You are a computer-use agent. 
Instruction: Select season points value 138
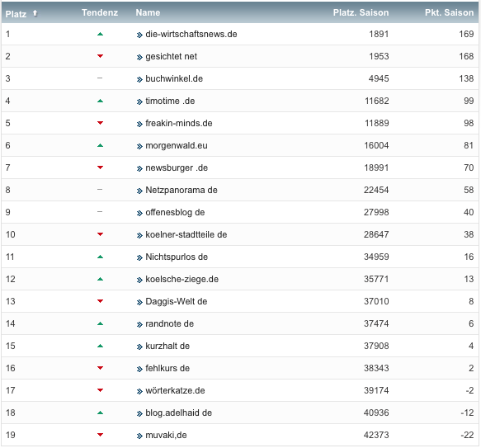[x=466, y=79]
